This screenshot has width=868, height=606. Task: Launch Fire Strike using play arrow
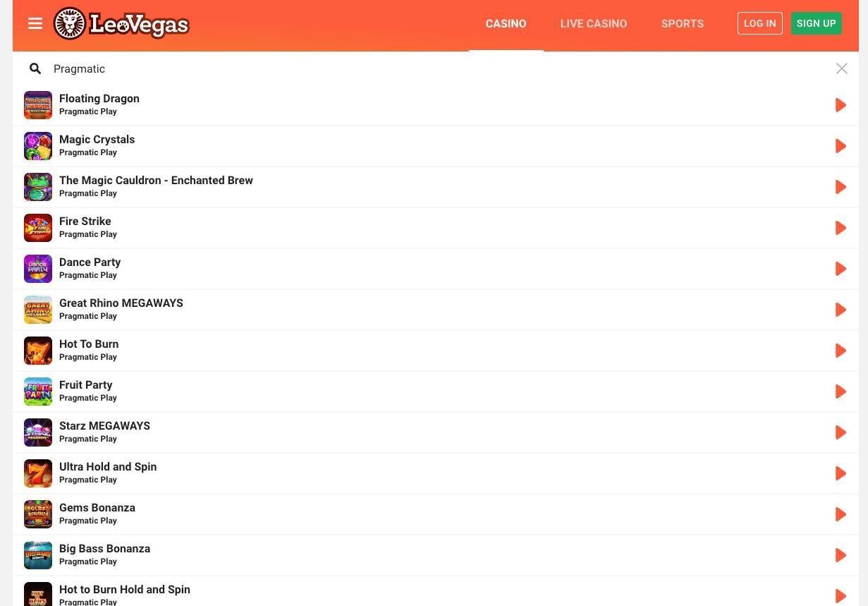pos(840,228)
